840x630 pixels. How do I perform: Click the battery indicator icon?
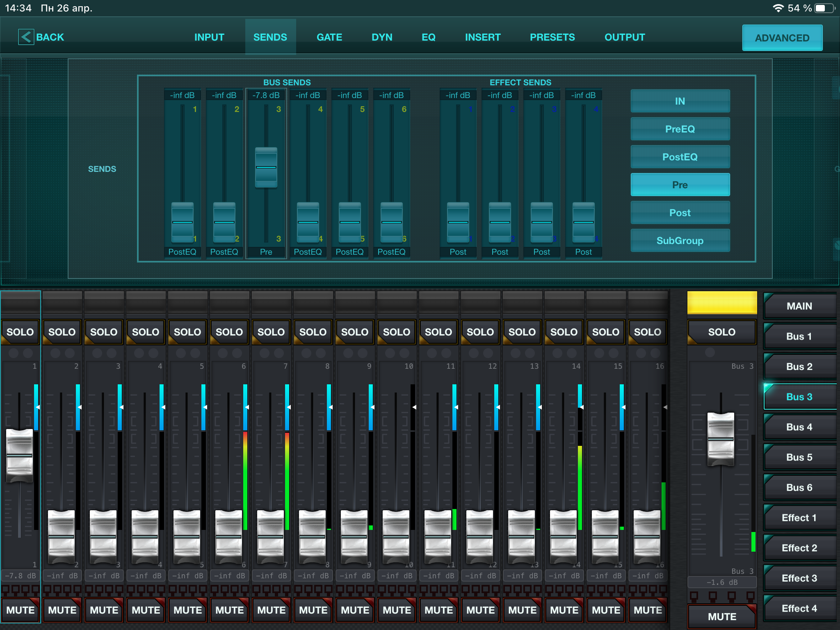[x=824, y=8]
